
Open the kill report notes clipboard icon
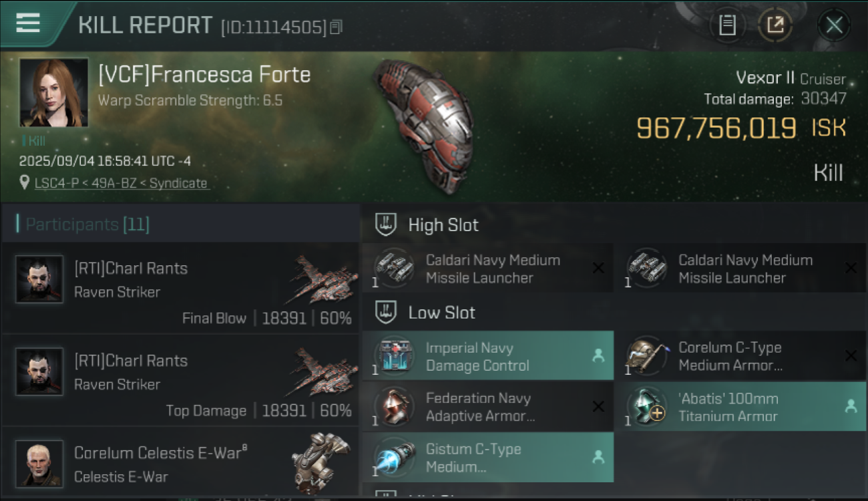point(726,25)
